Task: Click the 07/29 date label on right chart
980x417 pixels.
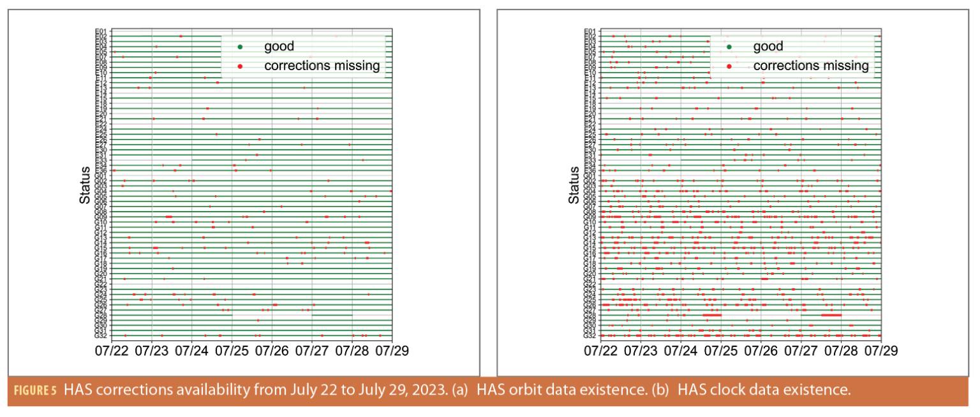Action: (x=883, y=351)
